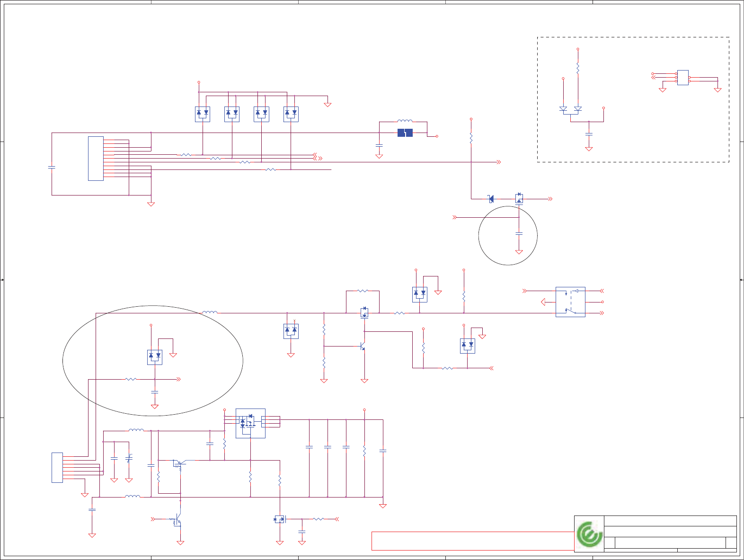This screenshot has width=744, height=560.
Task: Select the capacitor inside the small circle
Action: pyautogui.click(x=519, y=233)
